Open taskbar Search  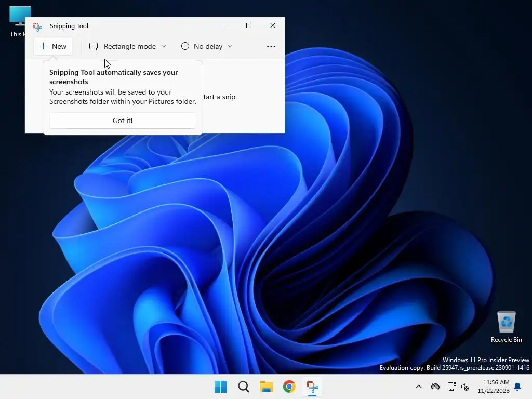click(x=244, y=387)
